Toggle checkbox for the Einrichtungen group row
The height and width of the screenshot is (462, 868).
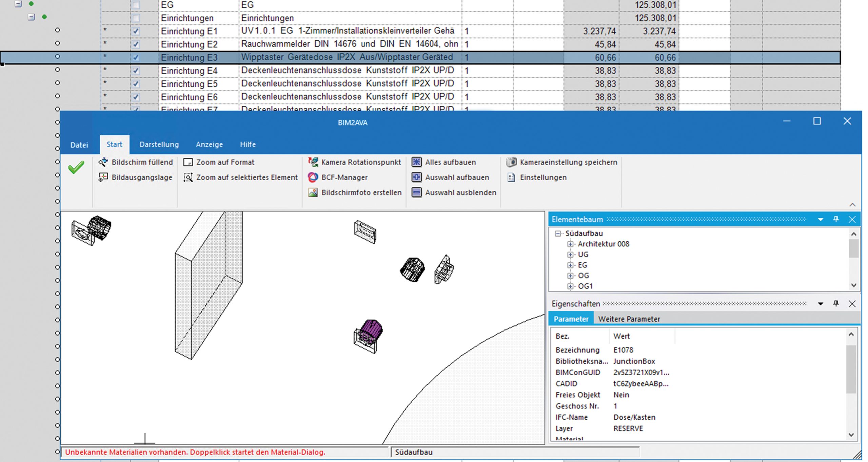click(136, 18)
